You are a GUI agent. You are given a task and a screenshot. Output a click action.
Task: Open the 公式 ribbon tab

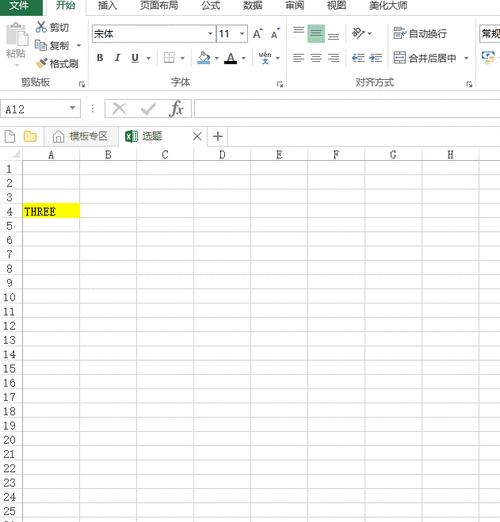coord(211,5)
